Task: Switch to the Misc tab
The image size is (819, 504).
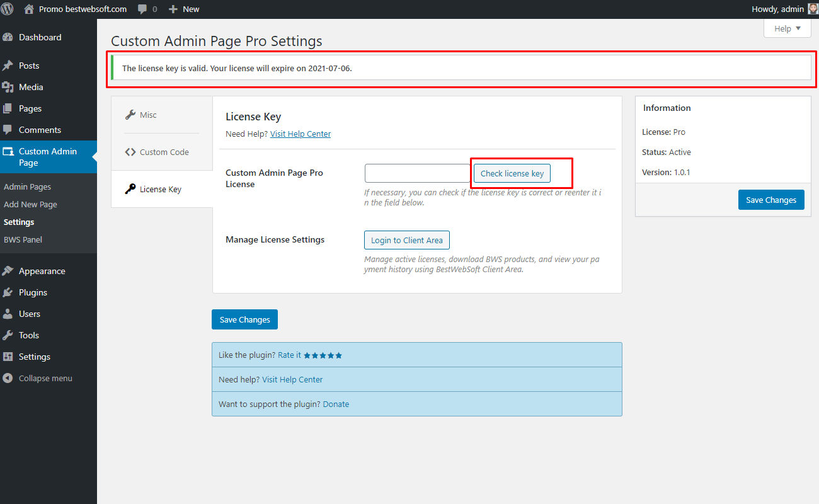Action: [162, 115]
